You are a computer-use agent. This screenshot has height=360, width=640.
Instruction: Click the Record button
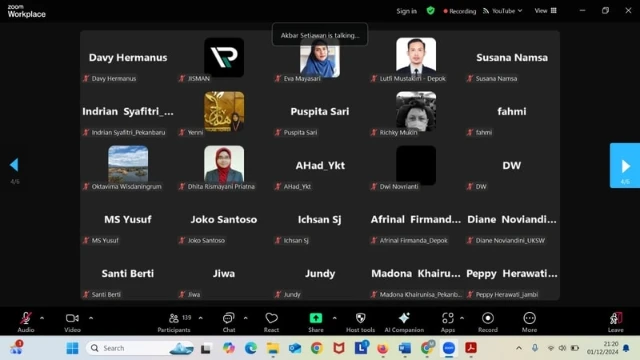tap(488, 322)
